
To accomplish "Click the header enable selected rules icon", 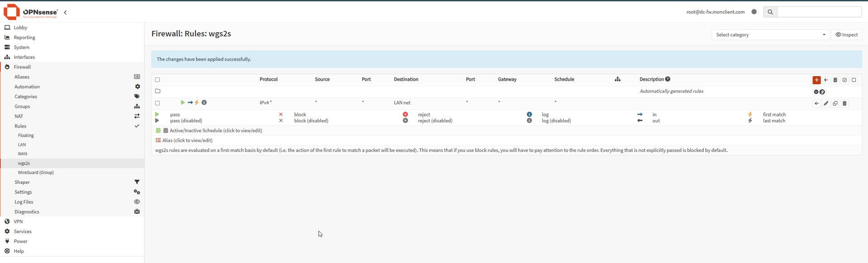I will coord(844,80).
